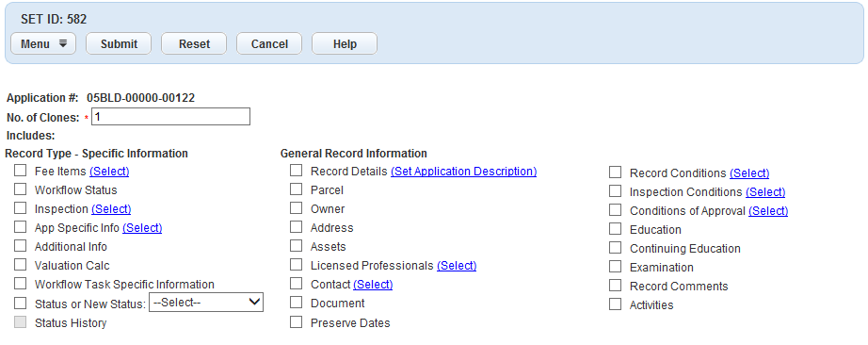Open the Help page
The width and height of the screenshot is (868, 345).
tap(345, 43)
